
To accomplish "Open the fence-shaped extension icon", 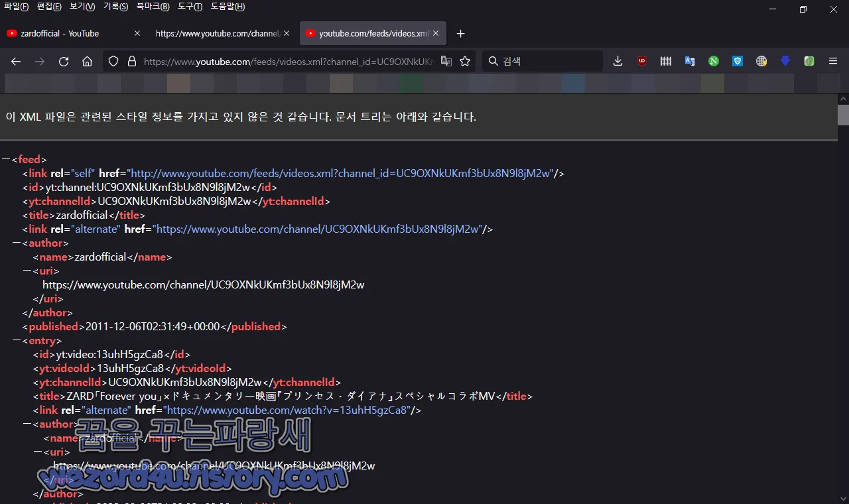I will (x=666, y=62).
